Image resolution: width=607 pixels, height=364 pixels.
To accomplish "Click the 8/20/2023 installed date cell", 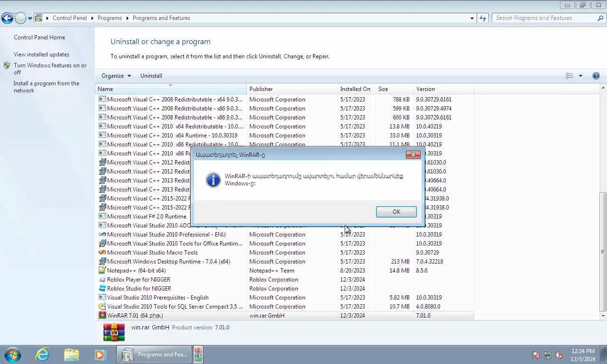I will click(x=352, y=271).
